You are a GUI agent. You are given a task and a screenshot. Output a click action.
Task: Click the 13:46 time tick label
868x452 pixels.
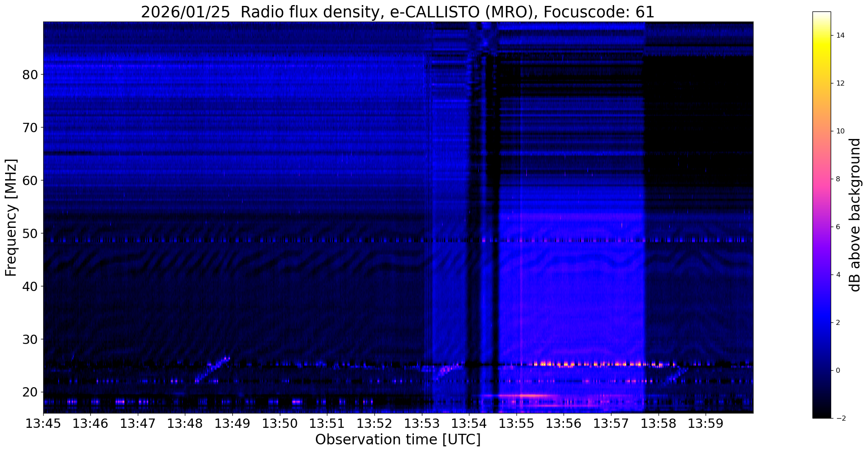click(x=91, y=424)
